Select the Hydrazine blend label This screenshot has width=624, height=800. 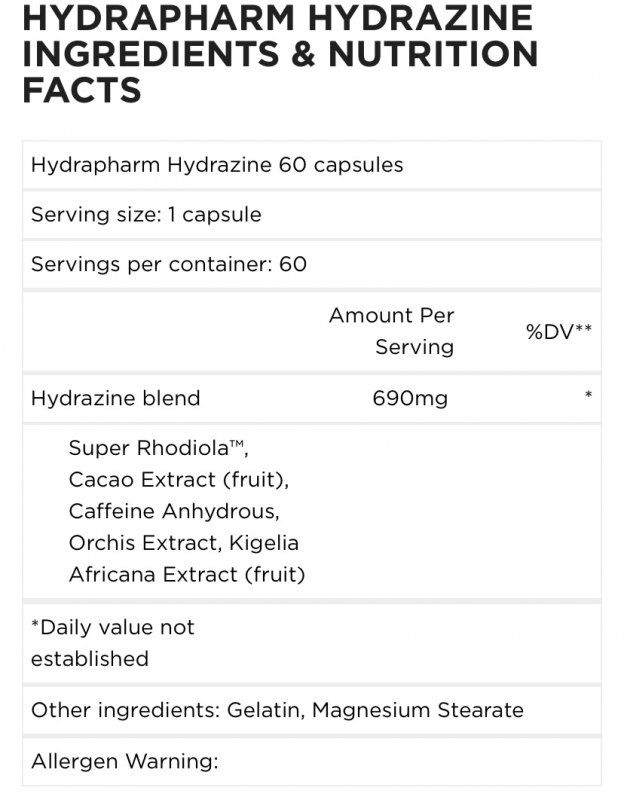(x=115, y=398)
